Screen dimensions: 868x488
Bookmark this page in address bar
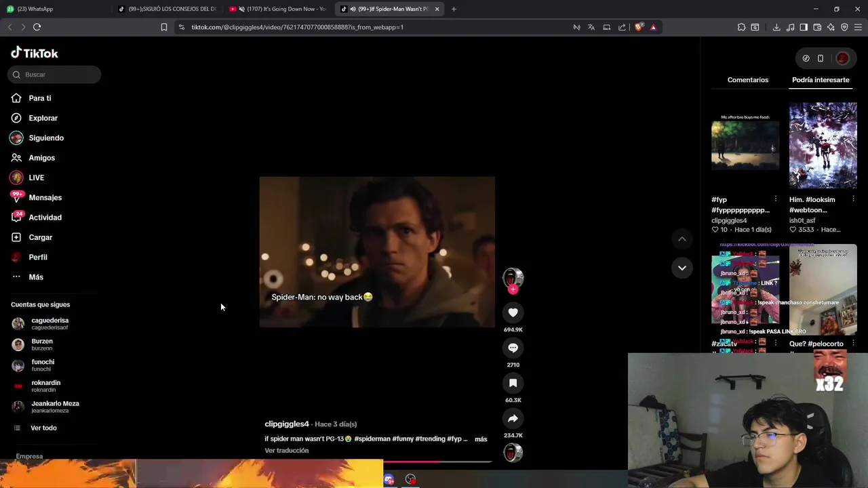click(163, 27)
